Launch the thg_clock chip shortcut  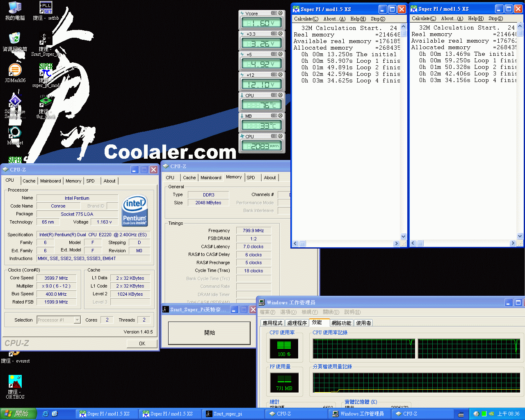[x=46, y=107]
